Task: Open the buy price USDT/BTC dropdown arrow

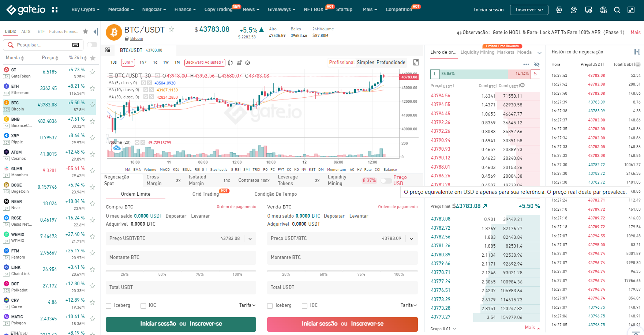Action: coord(250,239)
